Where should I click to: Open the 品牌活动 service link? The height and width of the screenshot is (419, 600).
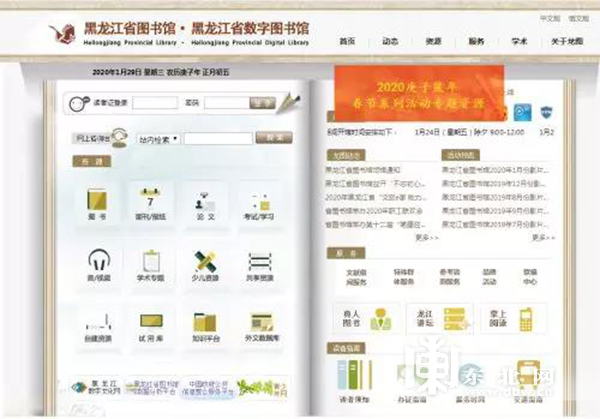pyautogui.click(x=489, y=277)
